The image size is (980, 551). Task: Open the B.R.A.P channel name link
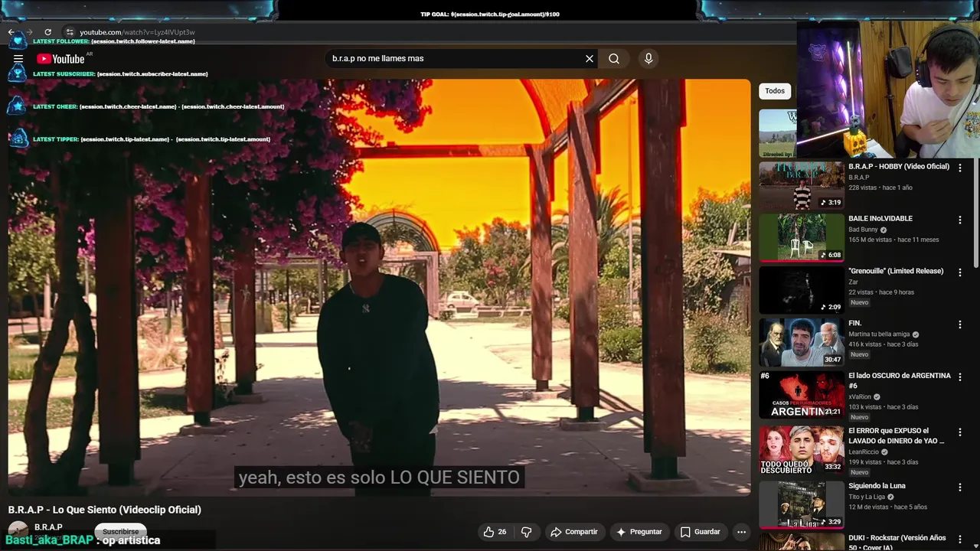(x=48, y=527)
